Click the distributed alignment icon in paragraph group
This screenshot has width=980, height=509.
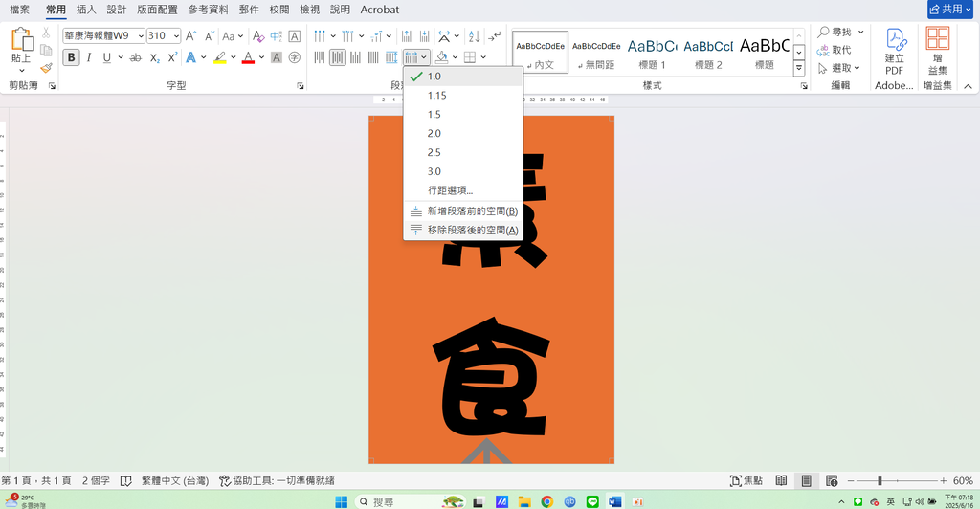(x=391, y=57)
